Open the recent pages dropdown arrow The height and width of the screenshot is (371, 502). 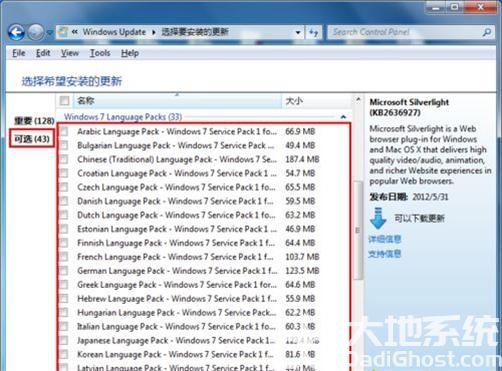pyautogui.click(x=50, y=33)
